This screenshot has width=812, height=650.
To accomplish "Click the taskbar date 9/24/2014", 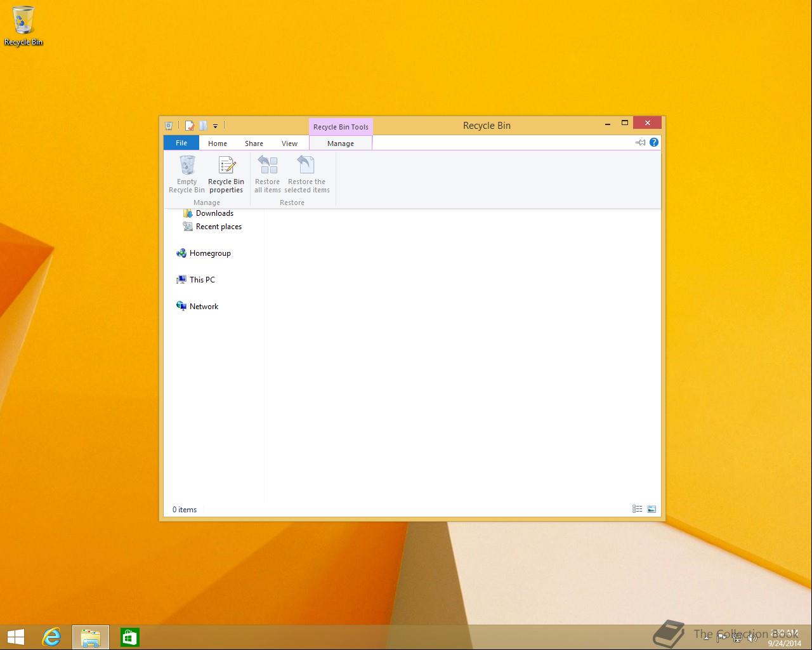I will [x=785, y=643].
